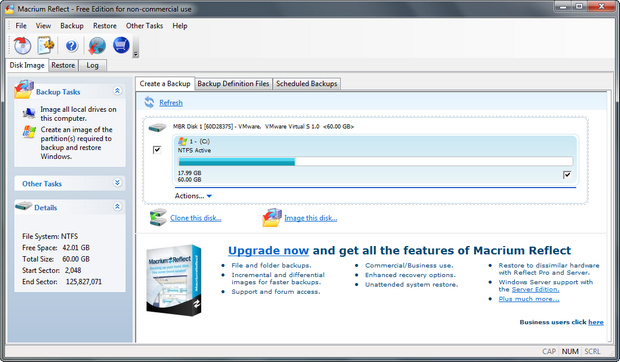Open the Other Tasks menu
This screenshot has height=362, width=620.
[144, 26]
